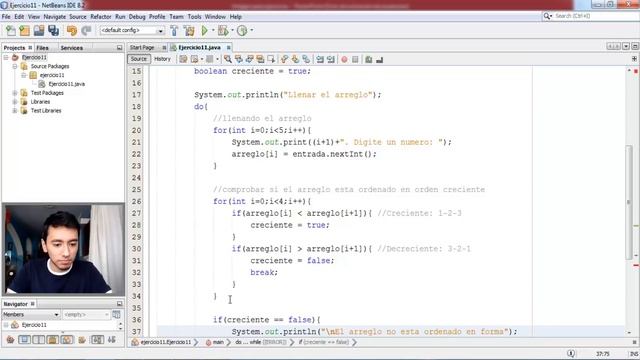Open the Refactor menu
Viewport: 640px width, 360px height.
(x=101, y=17)
